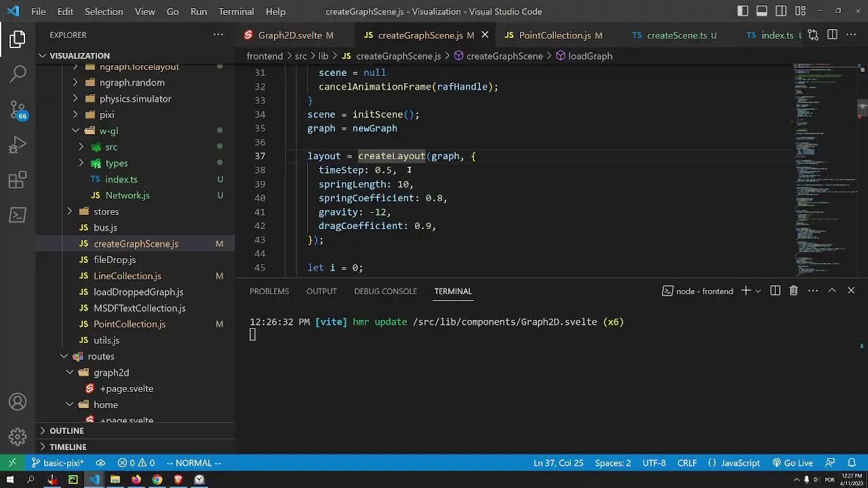Open the terminal-like activity bar icon
The image size is (868, 488).
coord(18,215)
